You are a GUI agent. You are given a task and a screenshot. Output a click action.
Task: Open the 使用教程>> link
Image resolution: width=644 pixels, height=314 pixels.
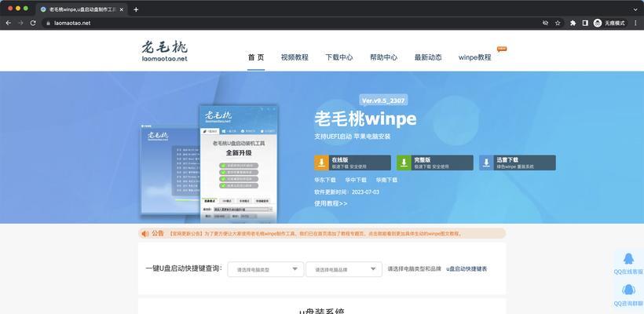click(331, 203)
